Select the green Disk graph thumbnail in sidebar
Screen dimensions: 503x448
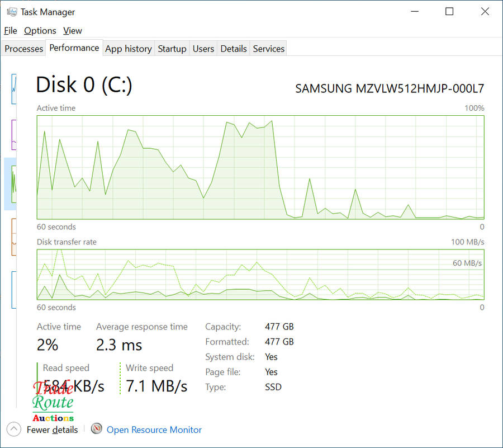point(12,183)
